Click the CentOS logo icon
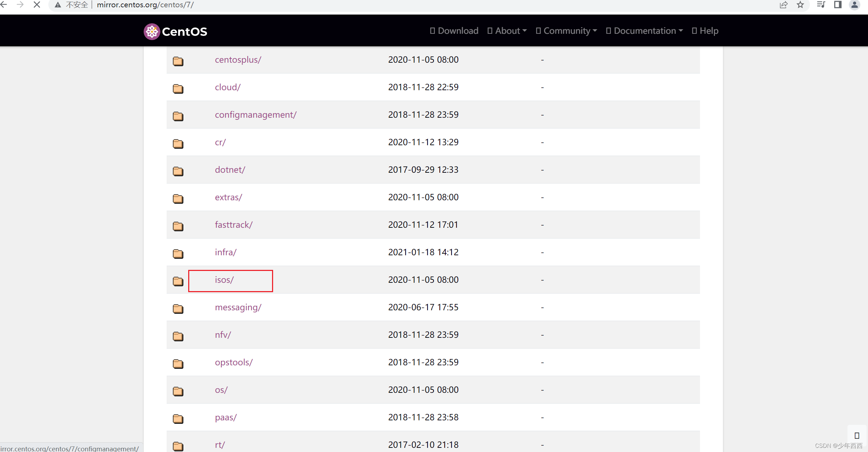The height and width of the screenshot is (452, 868). click(152, 32)
